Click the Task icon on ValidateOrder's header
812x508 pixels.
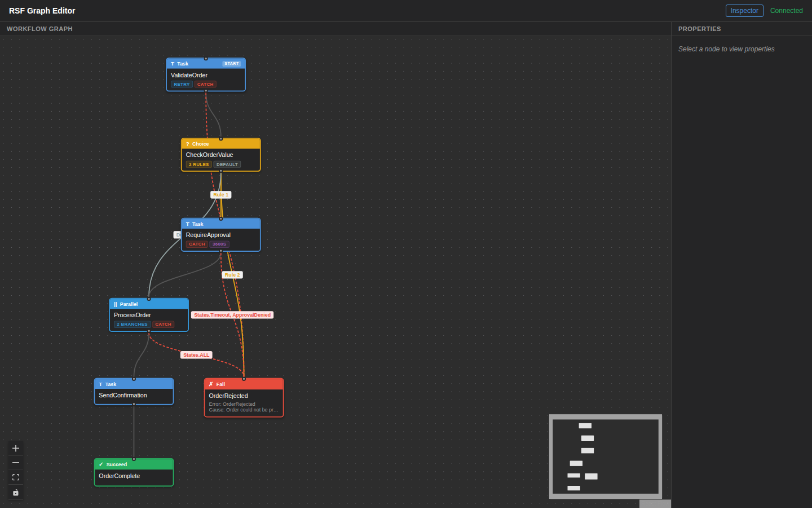172,64
